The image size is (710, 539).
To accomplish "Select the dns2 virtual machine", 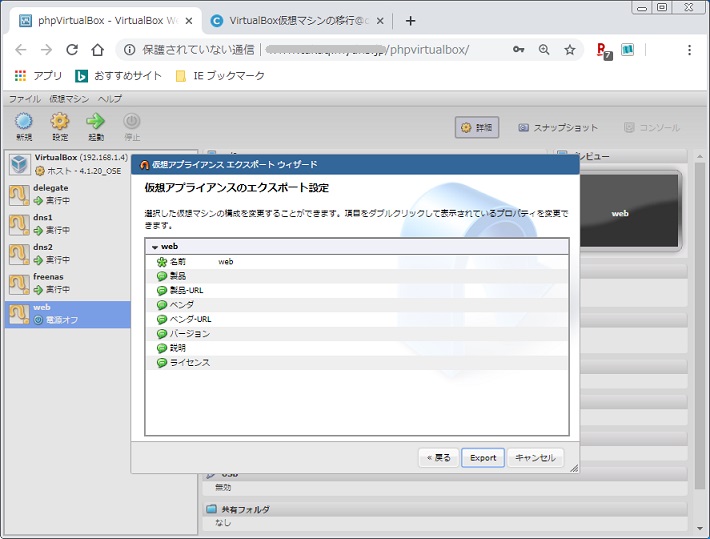I will click(x=68, y=254).
